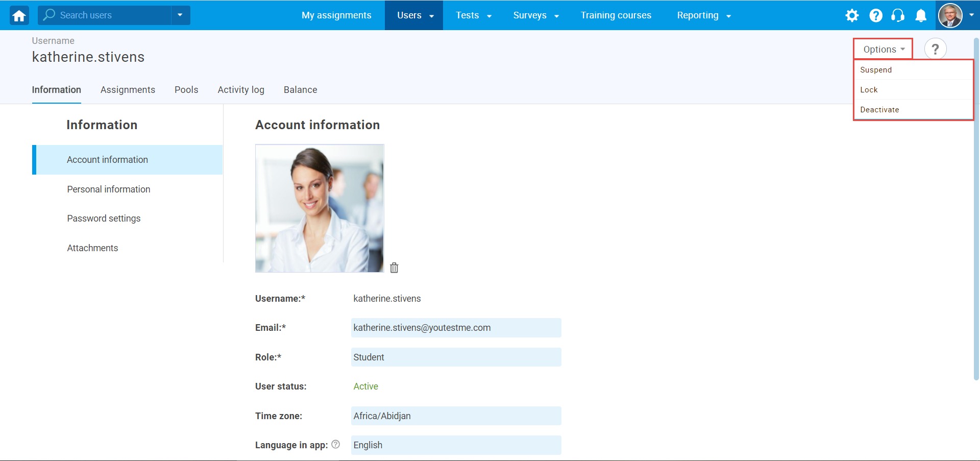Open the circular help button near Options
Screen dimensions: 980x461
[x=936, y=48]
